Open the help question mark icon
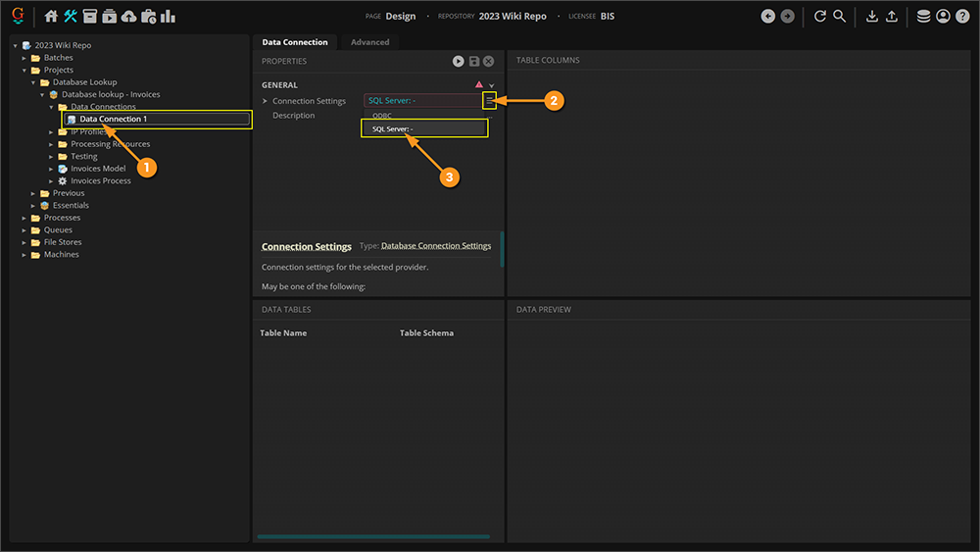 (x=961, y=17)
